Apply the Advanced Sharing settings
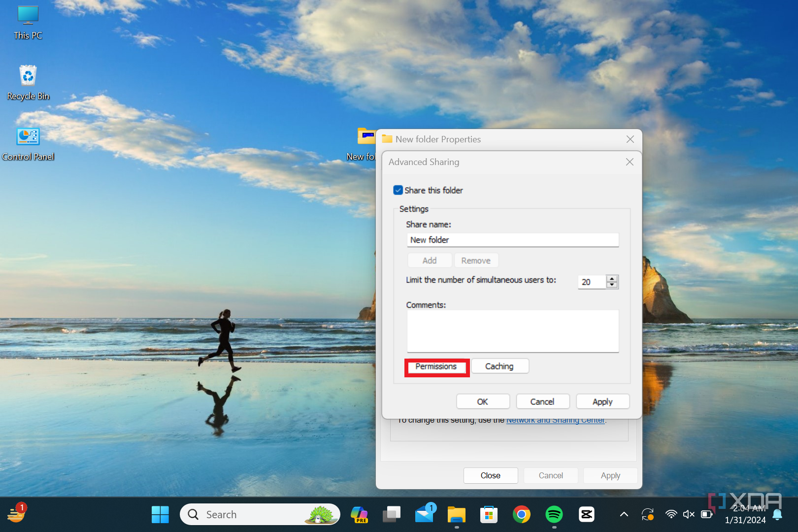The height and width of the screenshot is (532, 798). tap(602, 401)
